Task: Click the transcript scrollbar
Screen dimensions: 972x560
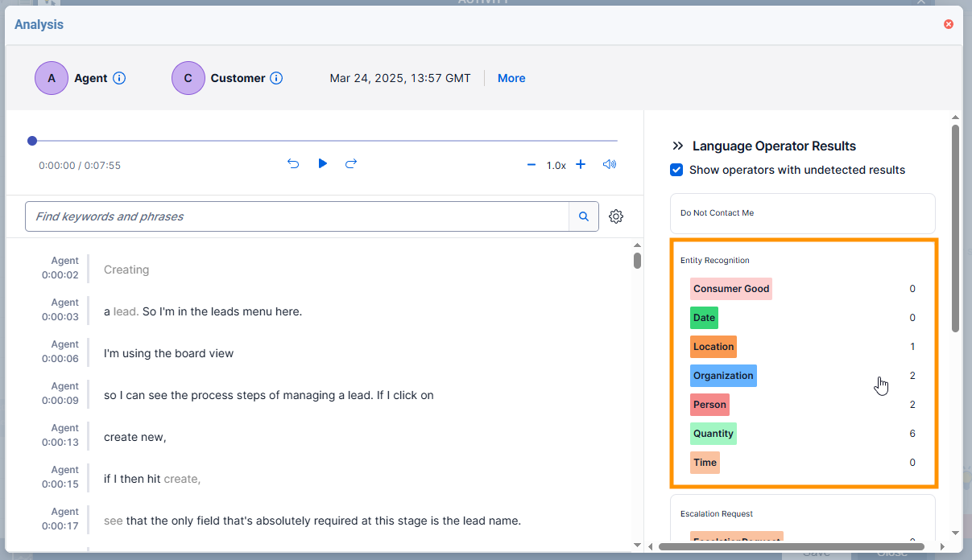Action: click(x=637, y=260)
